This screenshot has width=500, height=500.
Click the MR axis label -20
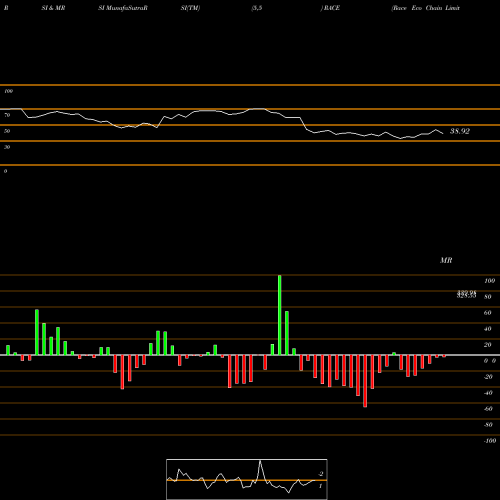(x=488, y=377)
